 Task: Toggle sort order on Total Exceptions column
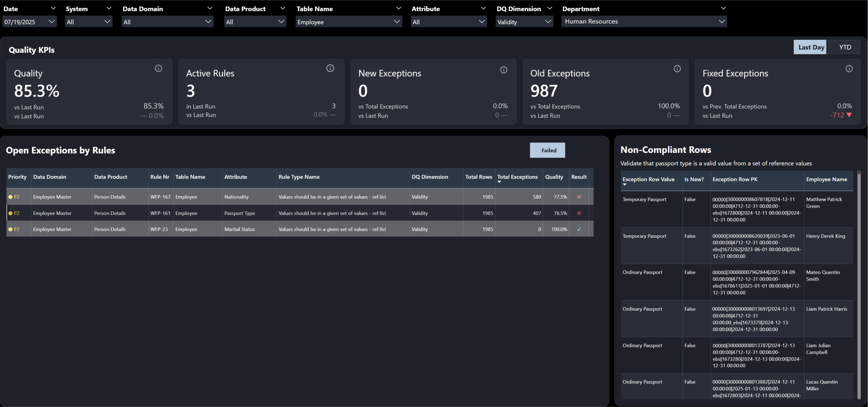[517, 177]
